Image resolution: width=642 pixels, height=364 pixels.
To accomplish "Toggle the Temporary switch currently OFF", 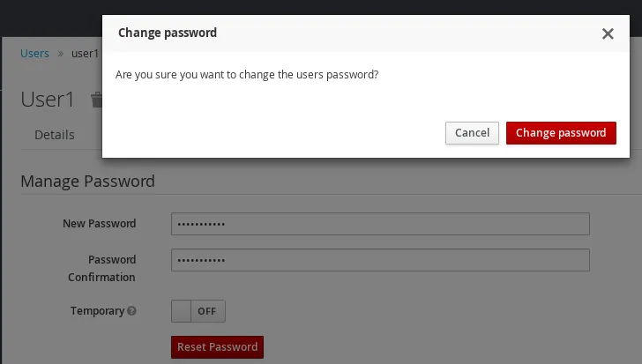I will [198, 311].
